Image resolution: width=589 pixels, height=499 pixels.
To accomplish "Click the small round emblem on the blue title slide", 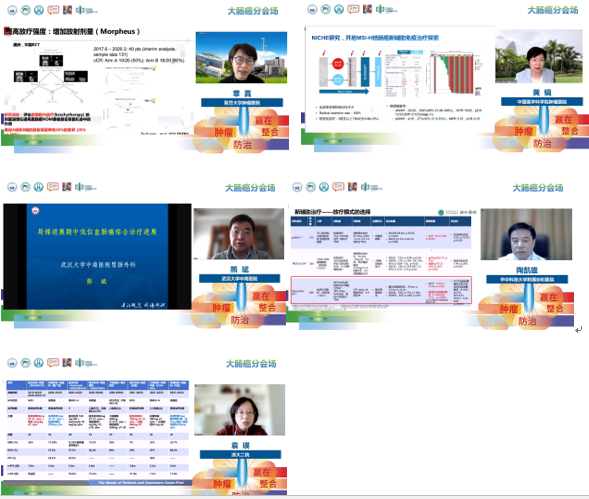I will (x=35, y=210).
